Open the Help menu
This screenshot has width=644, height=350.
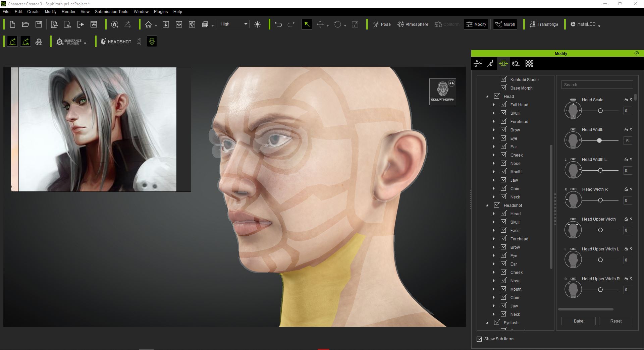tap(177, 11)
